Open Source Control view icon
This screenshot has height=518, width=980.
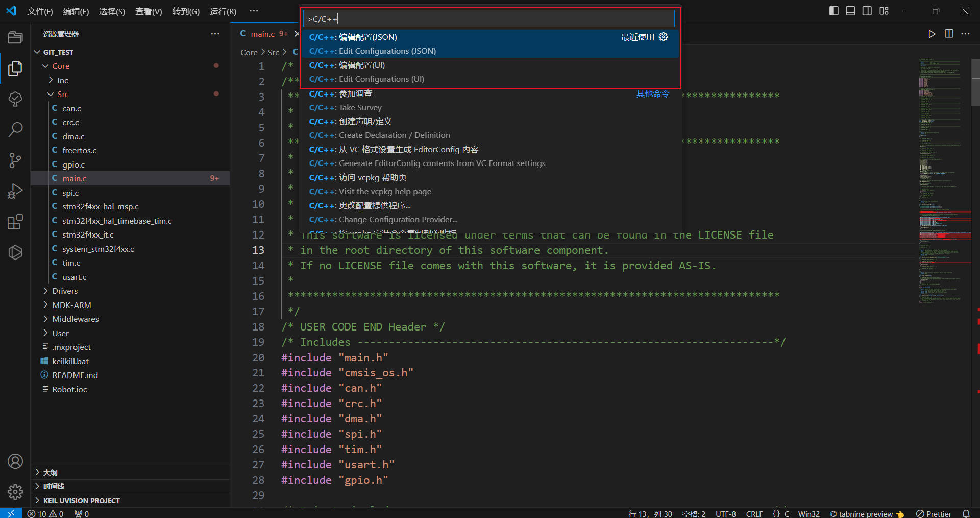(15, 160)
